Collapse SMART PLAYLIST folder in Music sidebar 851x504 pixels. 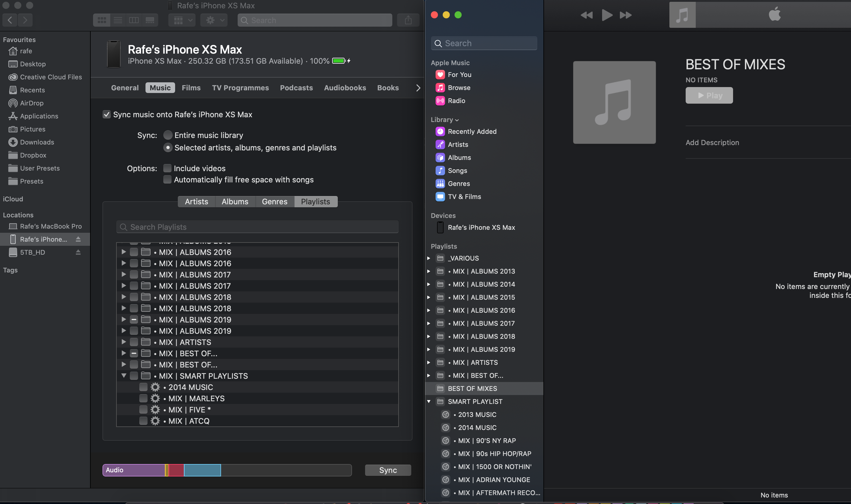pos(429,402)
